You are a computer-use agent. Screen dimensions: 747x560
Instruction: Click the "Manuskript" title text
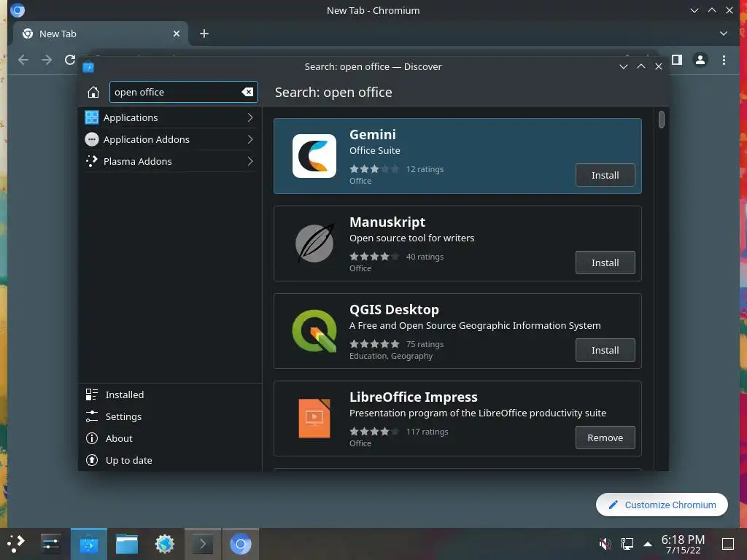pyautogui.click(x=387, y=222)
